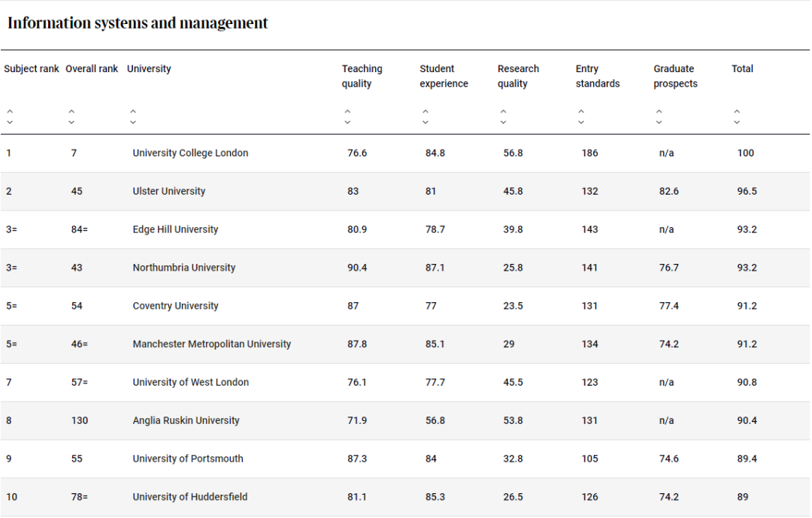812x518 pixels.
Task: Sort Teaching quality descending with down arrow
Action: point(347,123)
